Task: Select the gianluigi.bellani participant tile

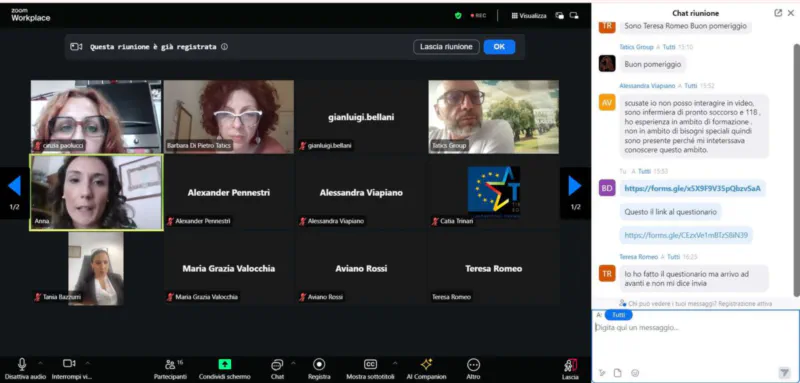Action: pos(361,117)
